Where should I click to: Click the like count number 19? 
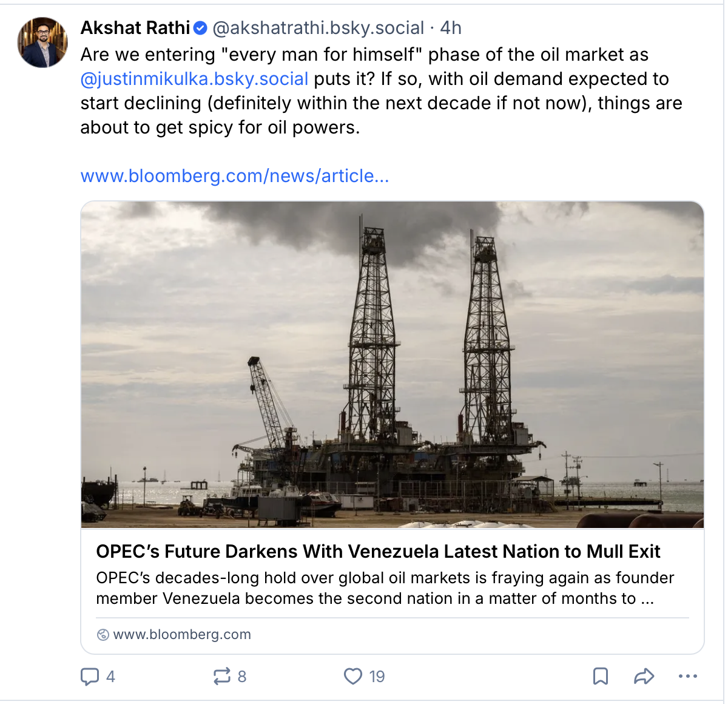pos(377,677)
